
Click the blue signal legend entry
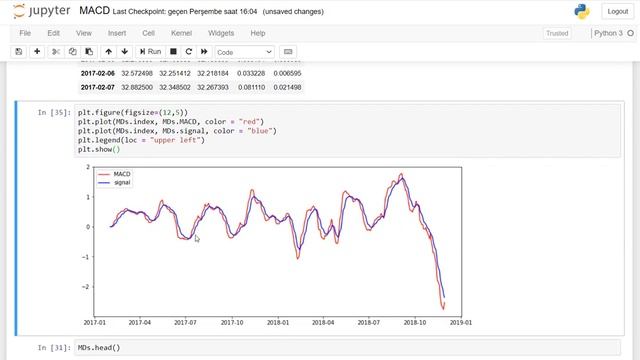click(114, 182)
